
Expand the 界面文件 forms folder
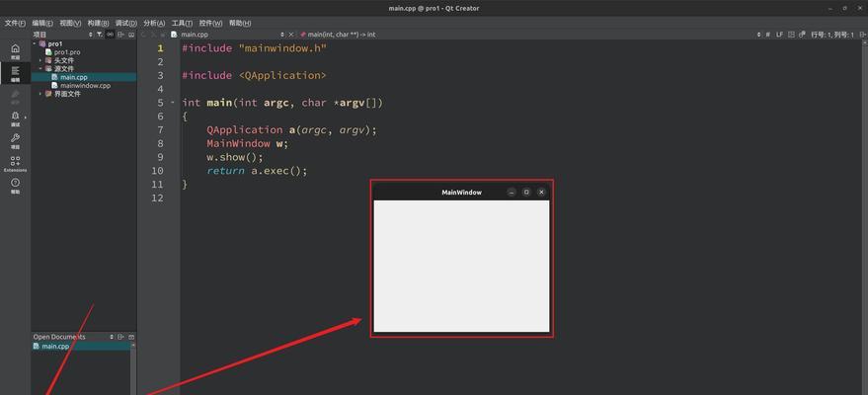point(40,94)
